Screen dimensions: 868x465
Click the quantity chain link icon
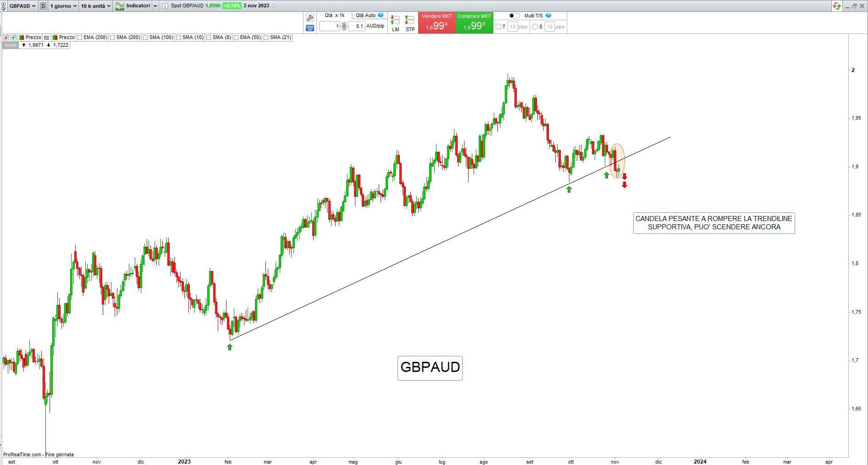click(x=344, y=26)
